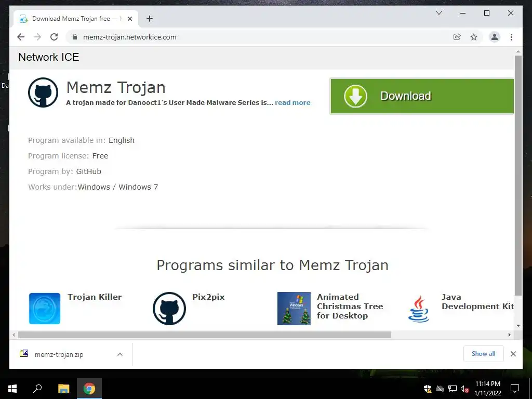The height and width of the screenshot is (399, 532).
Task: Open Animated Christmas Tree for Desktop link
Action: tap(350, 307)
